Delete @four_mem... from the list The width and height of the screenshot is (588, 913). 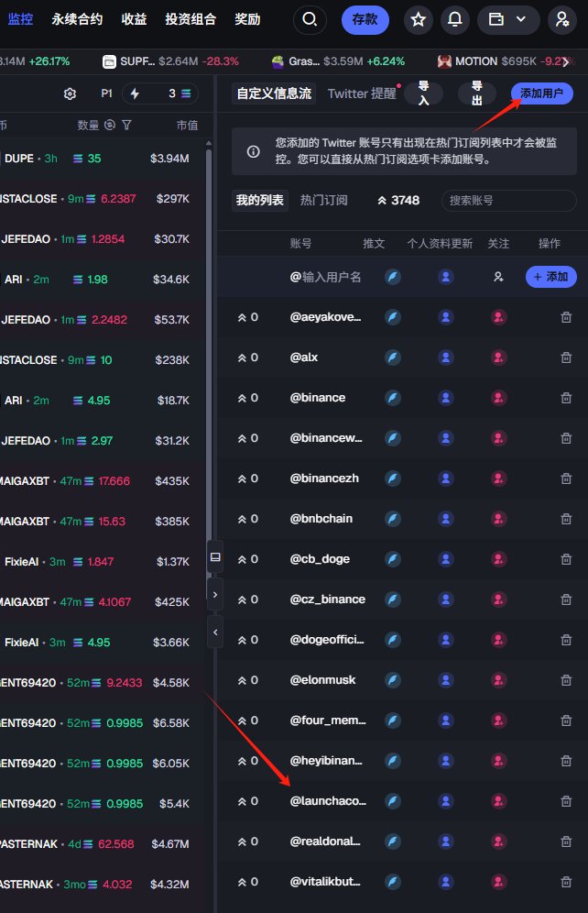pos(566,720)
